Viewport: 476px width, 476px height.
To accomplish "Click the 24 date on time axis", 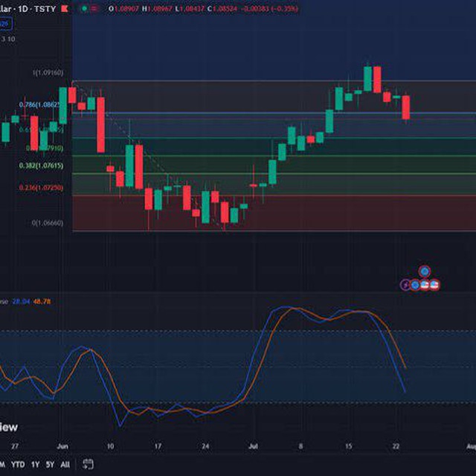I will (x=205, y=446).
